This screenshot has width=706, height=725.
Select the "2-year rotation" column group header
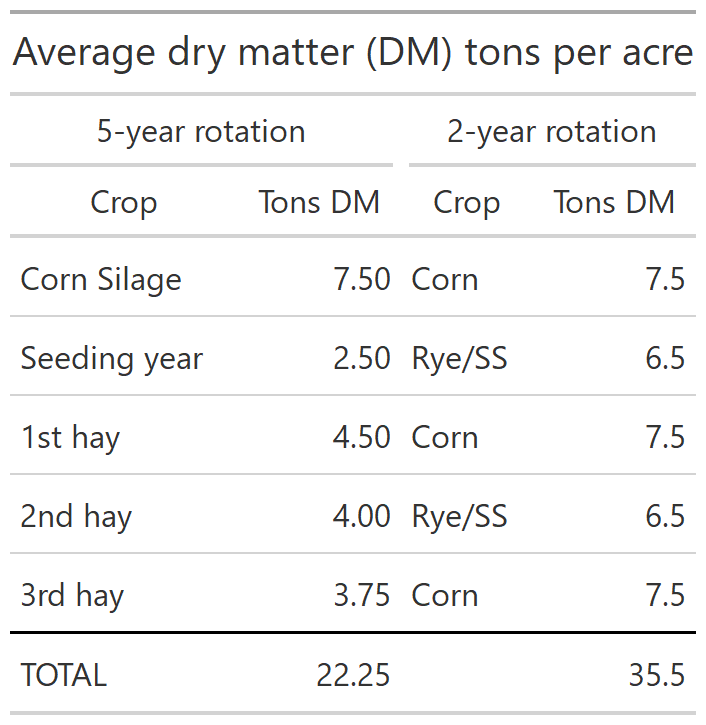click(551, 132)
